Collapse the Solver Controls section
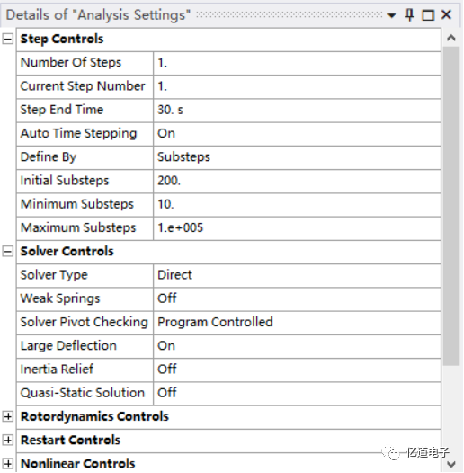Image resolution: width=464 pixels, height=473 pixels. tap(8, 251)
